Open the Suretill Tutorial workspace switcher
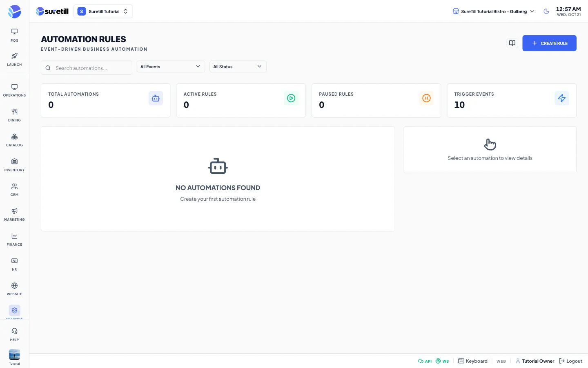 (x=103, y=11)
